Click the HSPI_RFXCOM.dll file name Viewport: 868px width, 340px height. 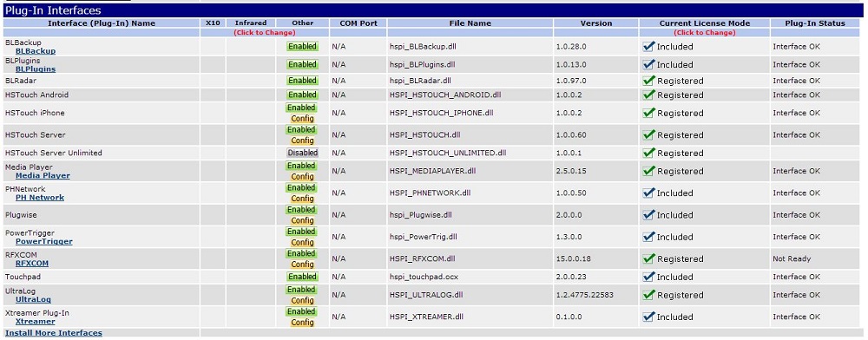[x=423, y=258]
